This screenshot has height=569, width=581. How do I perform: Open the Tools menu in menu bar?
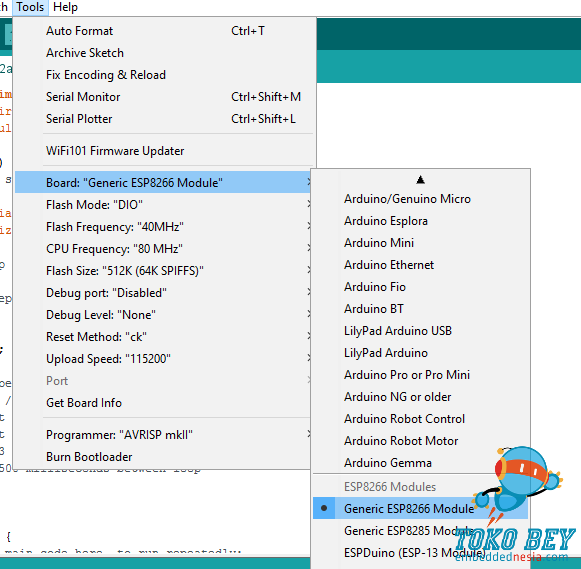[30, 7]
